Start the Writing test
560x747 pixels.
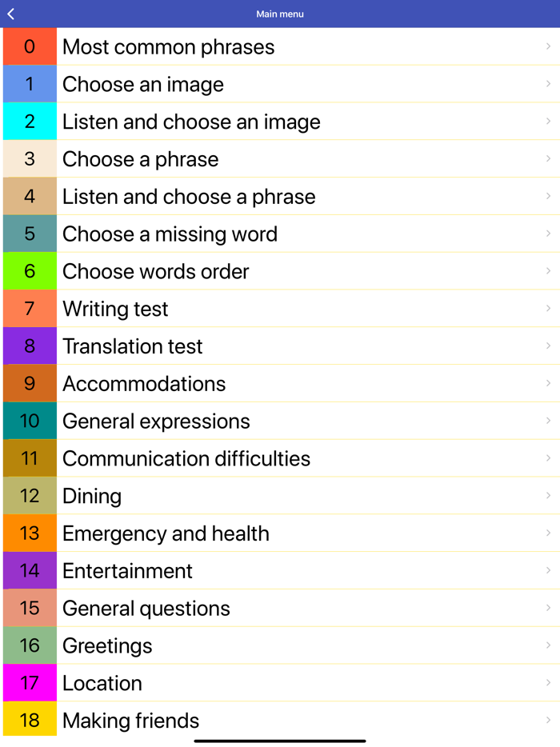click(115, 309)
